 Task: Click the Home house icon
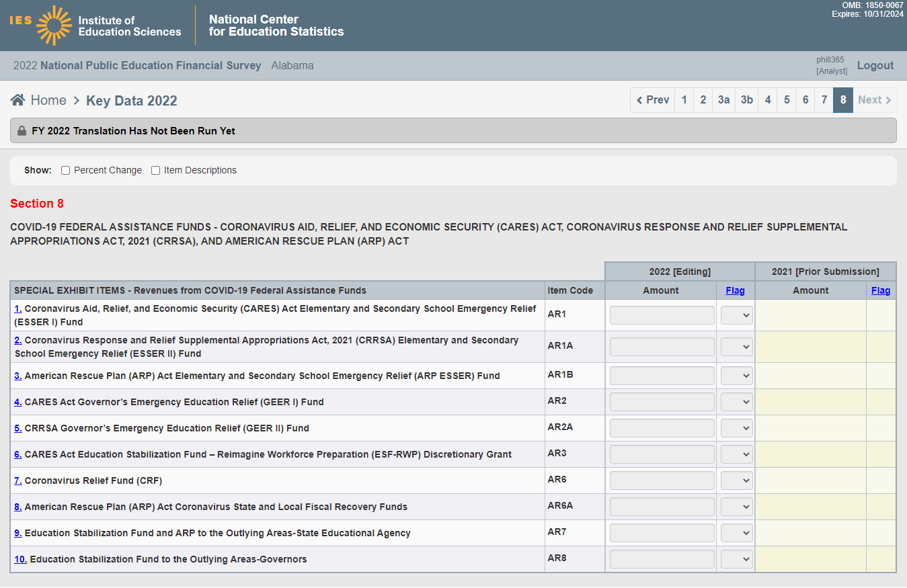point(18,100)
